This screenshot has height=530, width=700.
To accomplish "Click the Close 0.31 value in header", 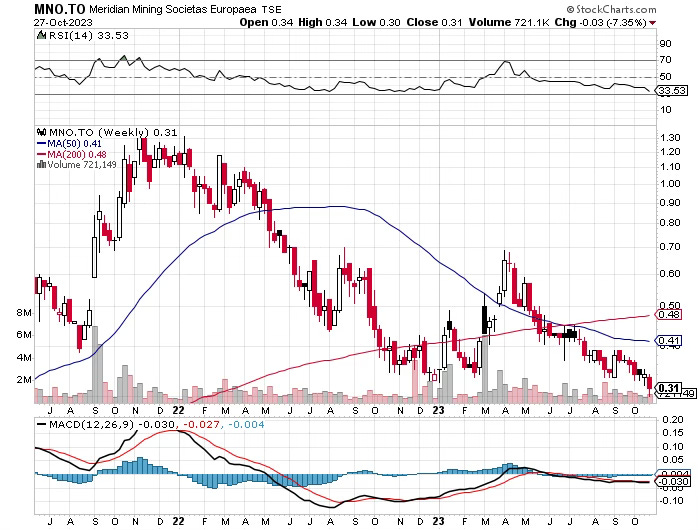I will pyautogui.click(x=434, y=22).
